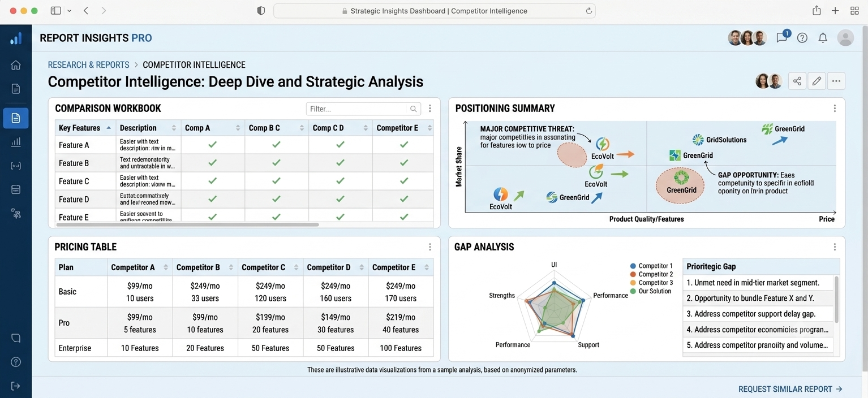Screen dimensions: 868x398
Task: Sort the Comp C D column
Action: click(366, 128)
